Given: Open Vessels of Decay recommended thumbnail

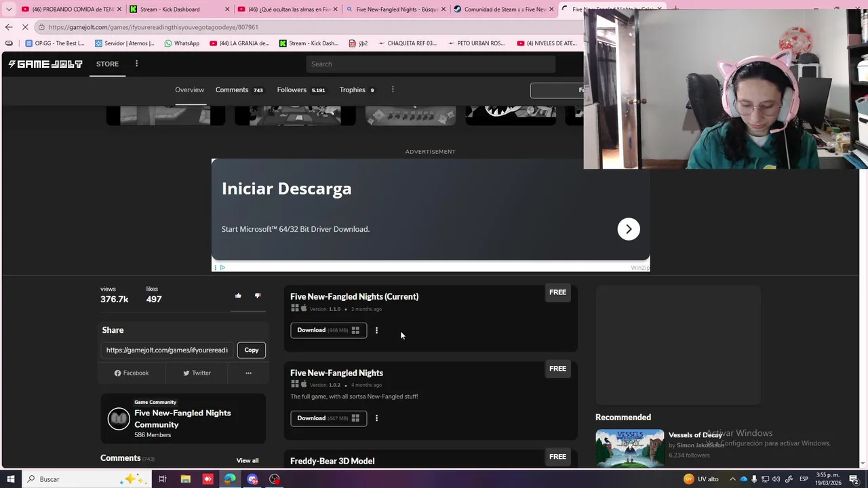Looking at the screenshot, I should [x=630, y=447].
